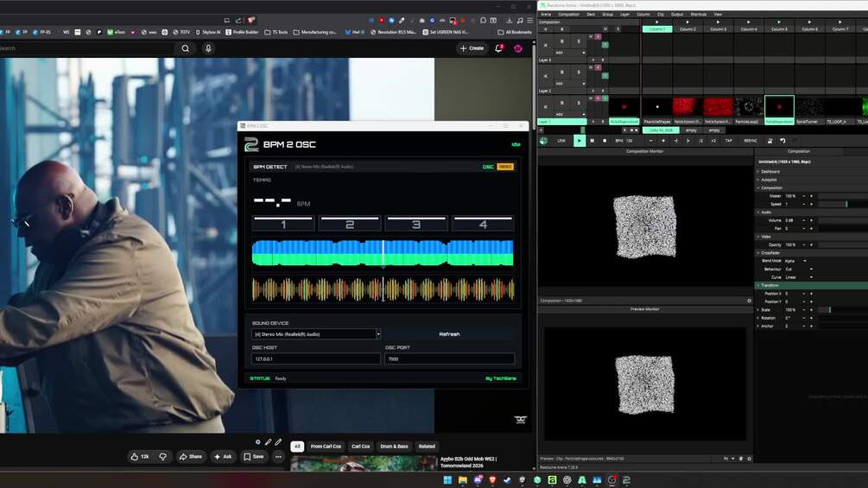
Task: Click the Refresh button in BPM 2 OSC
Action: [449, 334]
